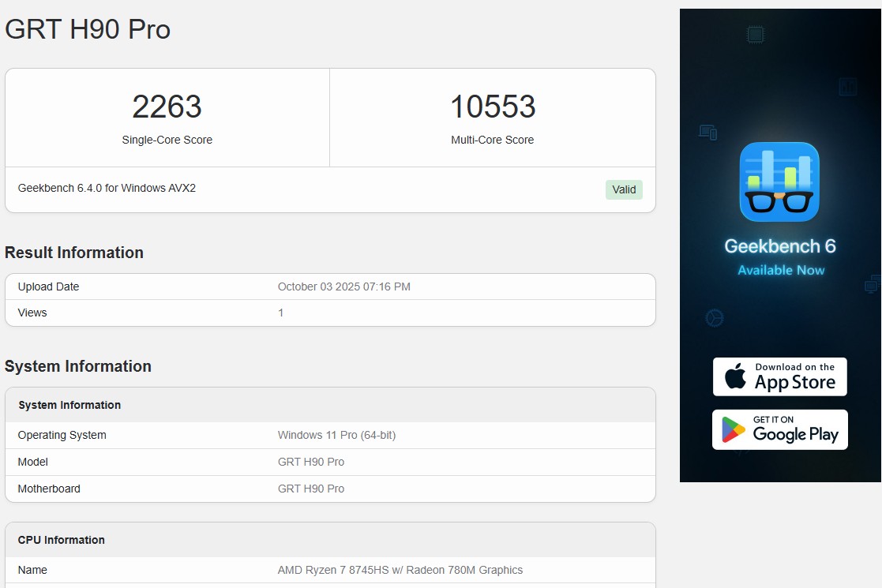The height and width of the screenshot is (588, 882).
Task: Click the Motherboard row label
Action: point(49,489)
